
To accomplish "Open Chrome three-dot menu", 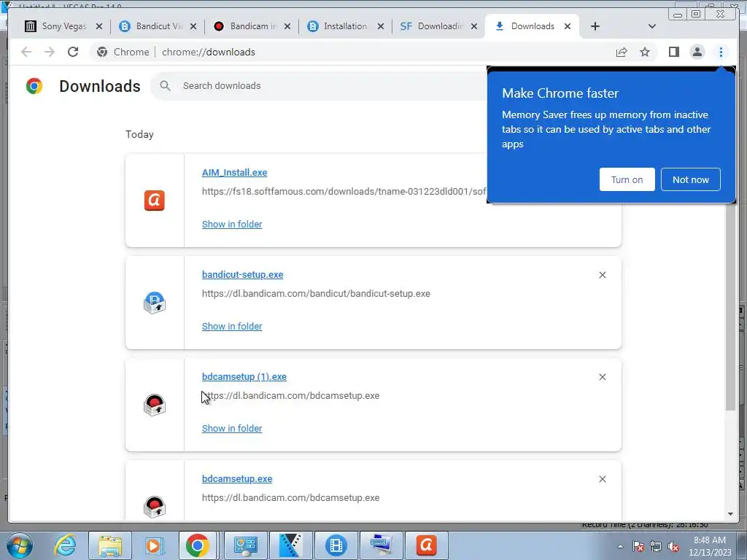I will pyautogui.click(x=721, y=52).
